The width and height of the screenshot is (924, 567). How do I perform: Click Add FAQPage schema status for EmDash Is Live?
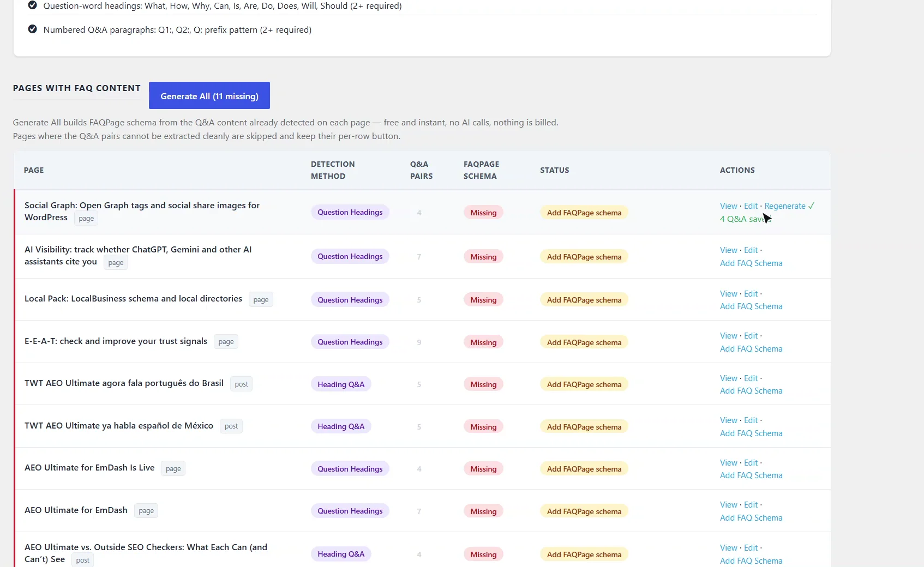[x=584, y=469]
